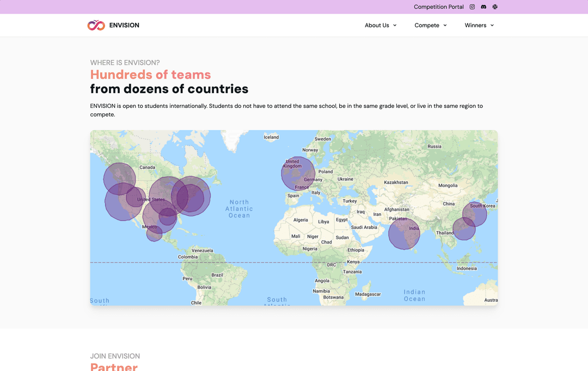Click the 'Saudi Arabia' map label
This screenshot has height=371, width=588.
click(364, 227)
